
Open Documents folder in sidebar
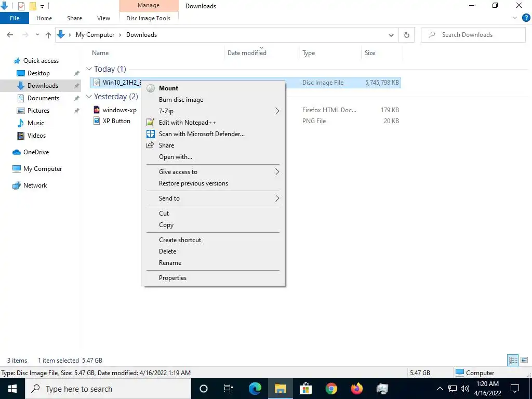tap(43, 98)
